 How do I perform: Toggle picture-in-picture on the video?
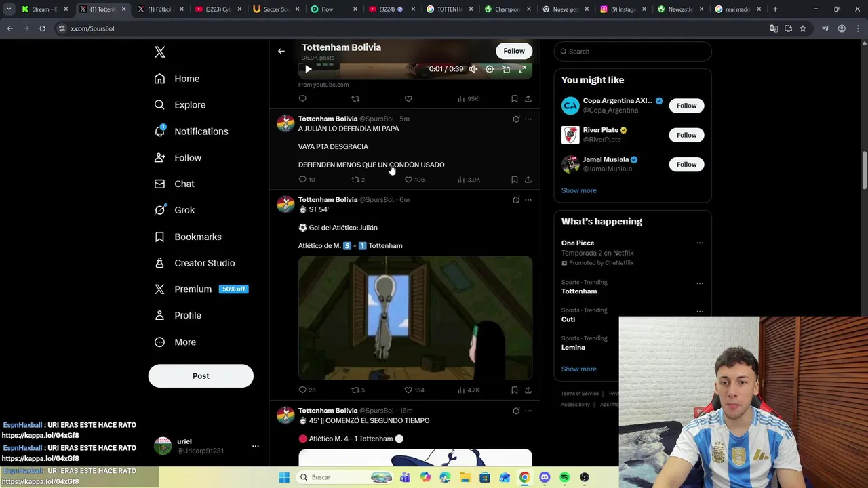click(x=506, y=69)
